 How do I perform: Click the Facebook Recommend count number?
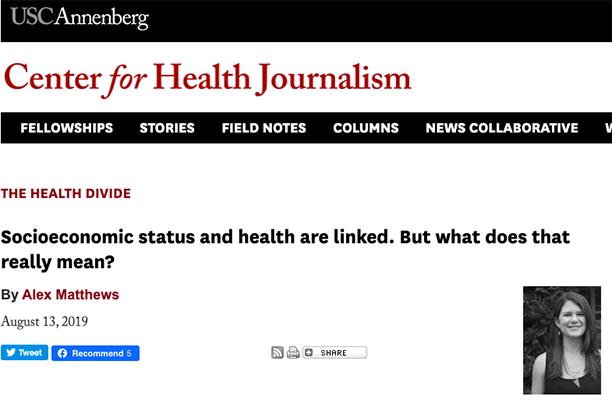pyautogui.click(x=129, y=353)
